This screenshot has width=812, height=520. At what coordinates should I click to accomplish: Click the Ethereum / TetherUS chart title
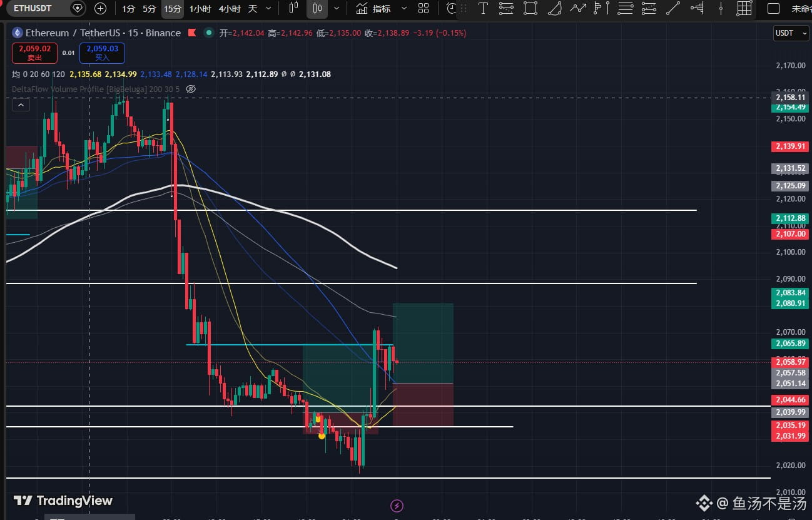103,33
